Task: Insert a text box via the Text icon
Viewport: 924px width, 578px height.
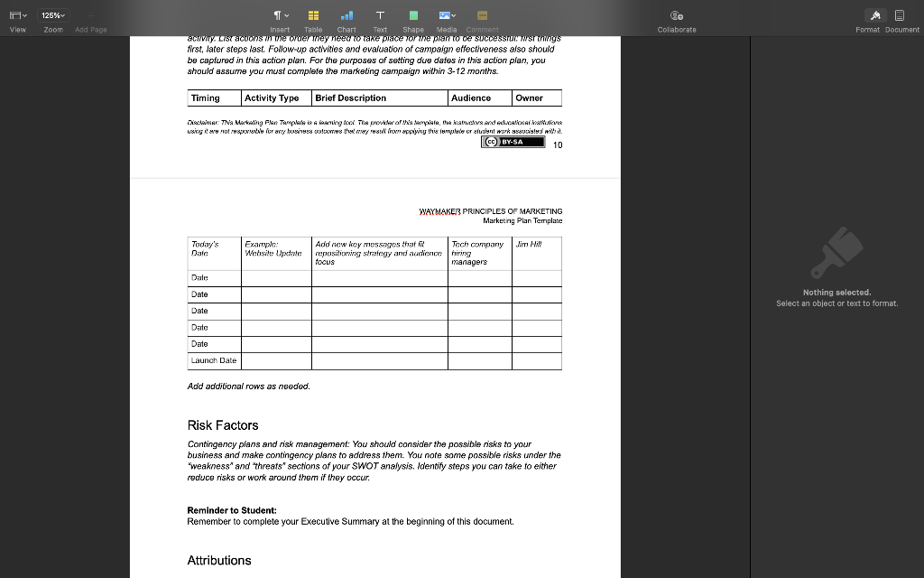Action: [x=380, y=15]
